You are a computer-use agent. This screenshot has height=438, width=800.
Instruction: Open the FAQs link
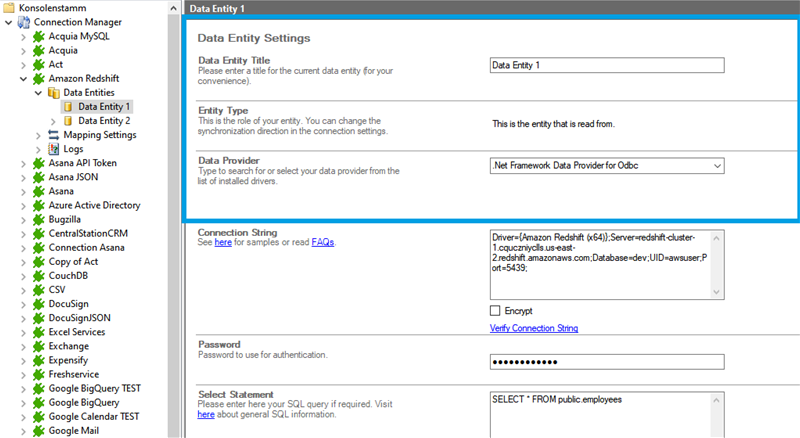pyautogui.click(x=322, y=242)
